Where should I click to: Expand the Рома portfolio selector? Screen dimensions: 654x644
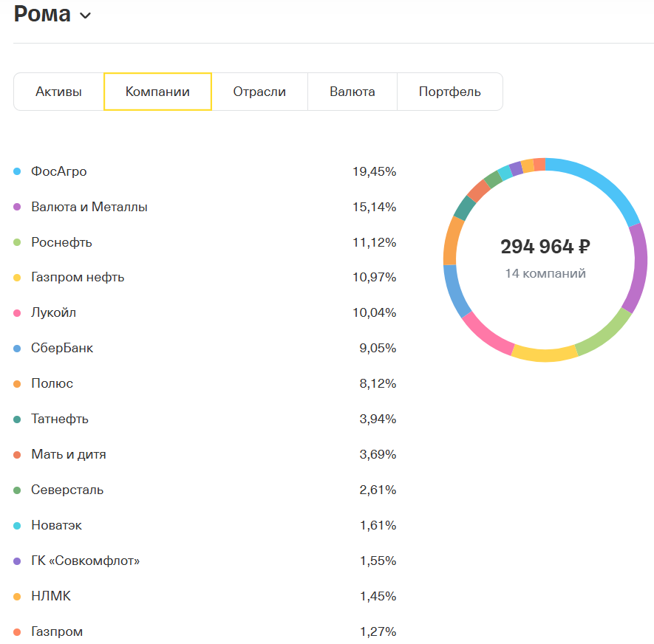pyautogui.click(x=52, y=14)
